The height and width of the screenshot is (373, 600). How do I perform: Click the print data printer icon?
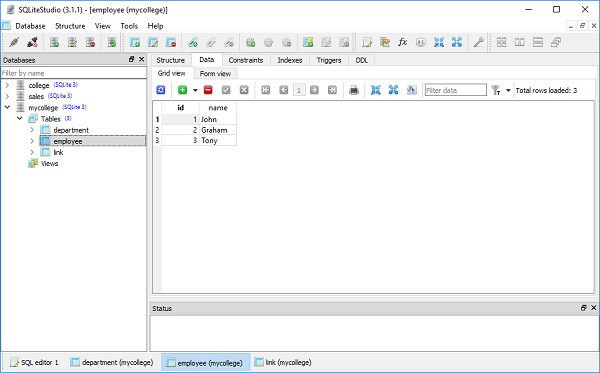(354, 90)
